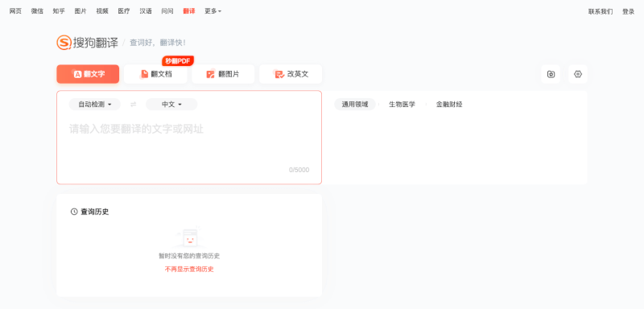Image resolution: width=644 pixels, height=309 pixels.
Task: Select the 生物医学 domain
Action: click(x=402, y=105)
